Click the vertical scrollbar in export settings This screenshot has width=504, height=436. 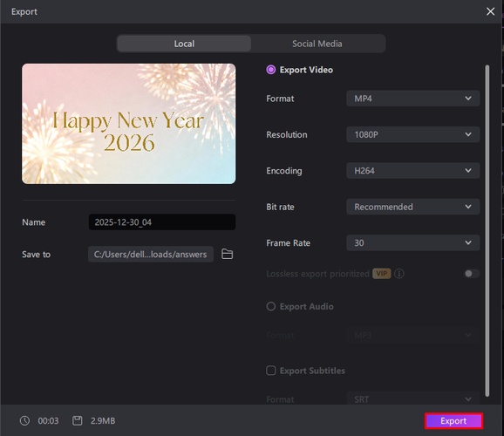pos(487,230)
